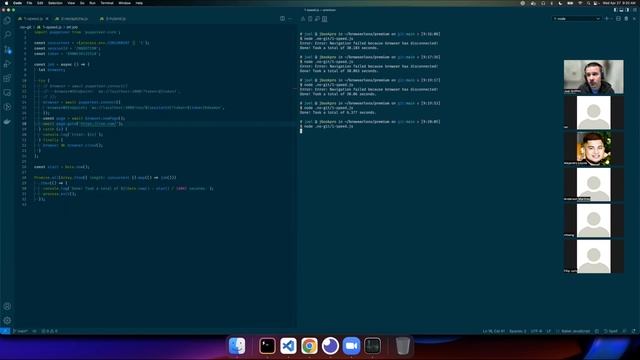Open the Selection menu
The image size is (640, 360).
tap(55, 3)
